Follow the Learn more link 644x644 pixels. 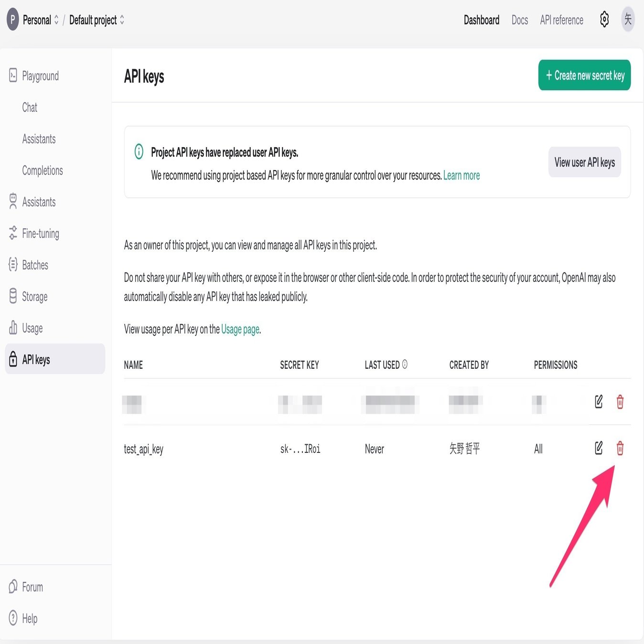coord(462,175)
